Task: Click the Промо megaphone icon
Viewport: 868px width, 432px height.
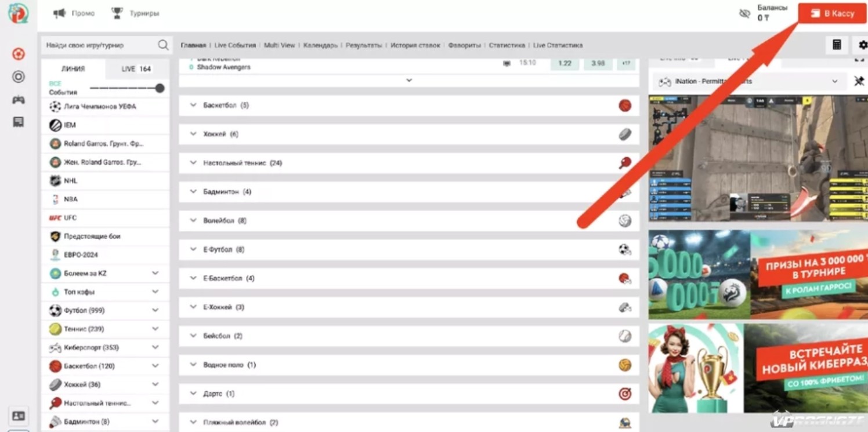Action: point(59,13)
